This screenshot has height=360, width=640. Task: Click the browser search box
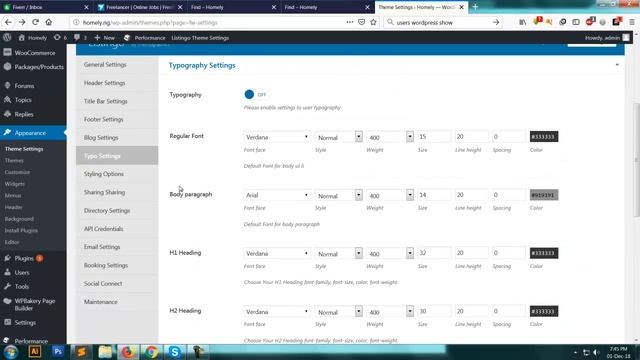443,22
